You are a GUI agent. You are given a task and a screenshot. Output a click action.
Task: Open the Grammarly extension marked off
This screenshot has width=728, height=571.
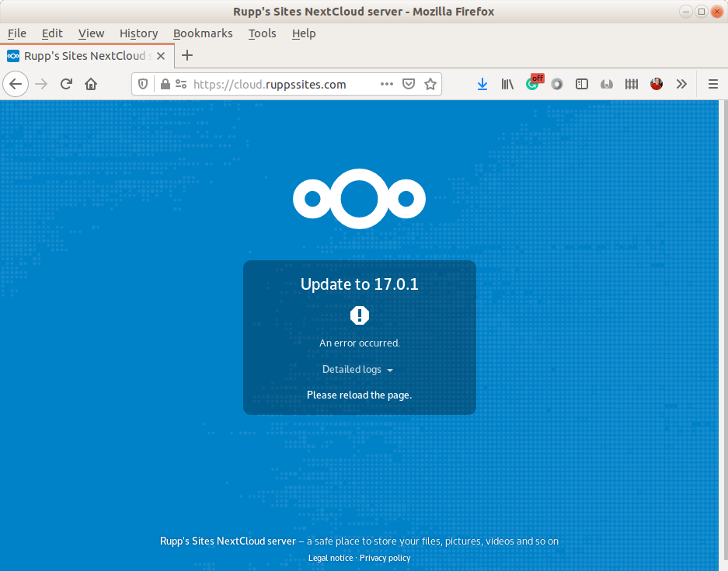(534, 83)
